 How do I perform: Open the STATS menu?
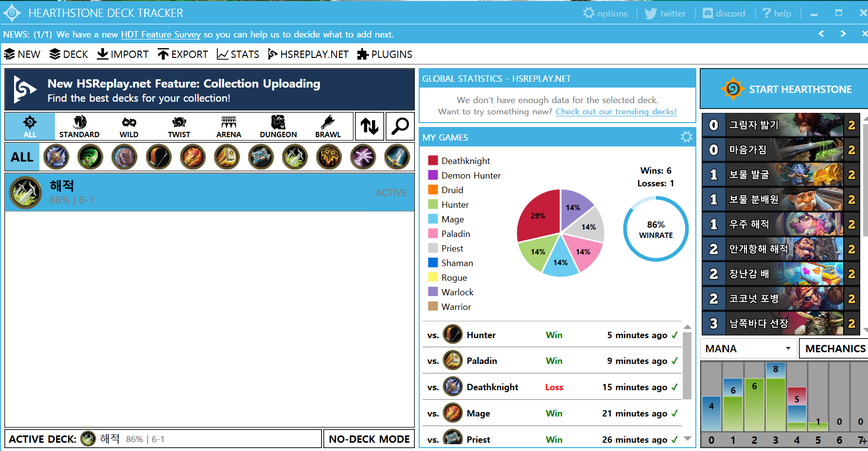(x=238, y=54)
